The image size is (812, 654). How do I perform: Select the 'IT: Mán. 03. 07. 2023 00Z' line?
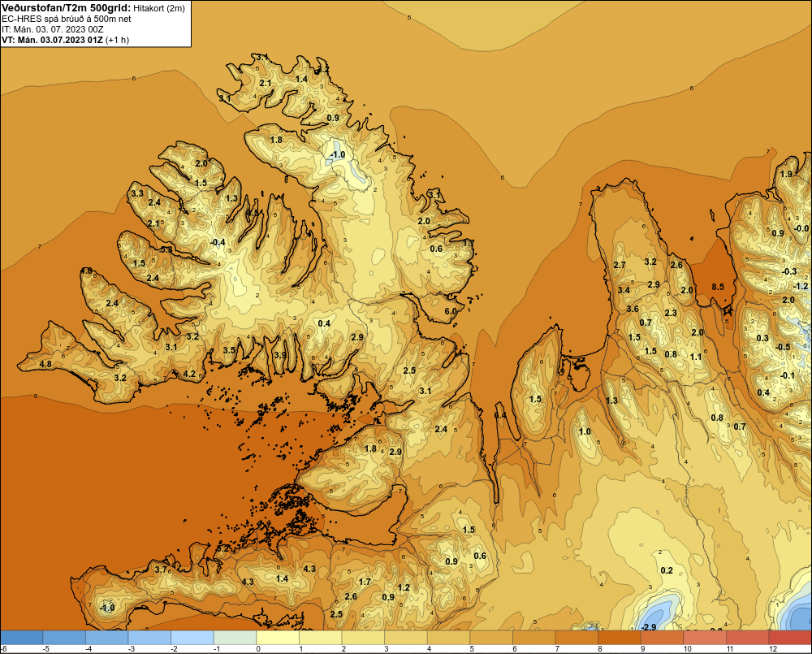52,29
